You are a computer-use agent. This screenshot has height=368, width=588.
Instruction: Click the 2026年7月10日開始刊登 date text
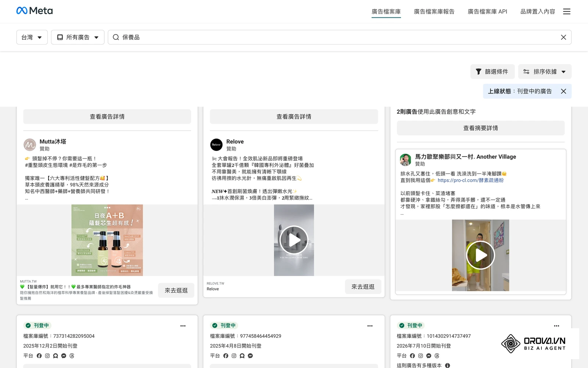pos(424,346)
